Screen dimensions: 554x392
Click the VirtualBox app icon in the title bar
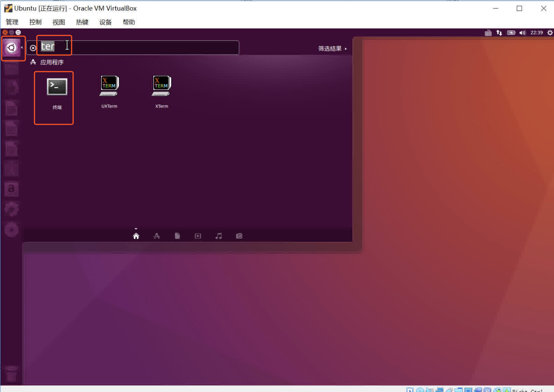pos(8,8)
